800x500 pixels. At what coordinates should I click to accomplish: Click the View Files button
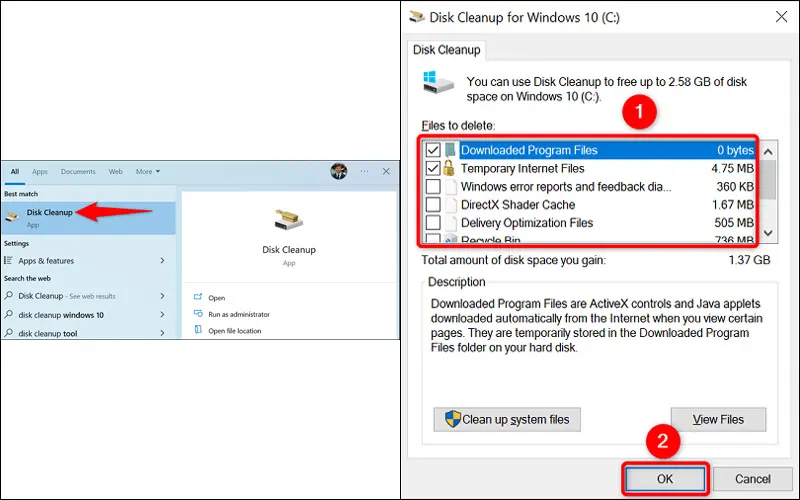[x=718, y=419]
